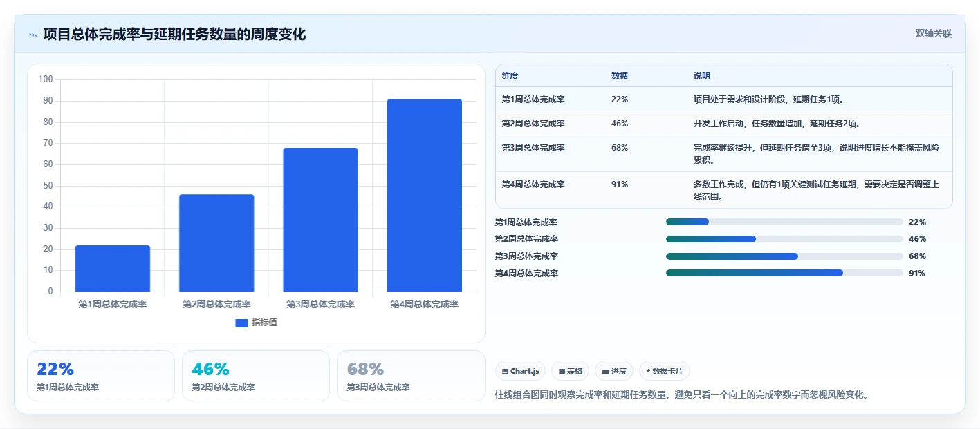Click the 第1周总体完成率 table row label
The height and width of the screenshot is (429, 980).
pyautogui.click(x=533, y=99)
